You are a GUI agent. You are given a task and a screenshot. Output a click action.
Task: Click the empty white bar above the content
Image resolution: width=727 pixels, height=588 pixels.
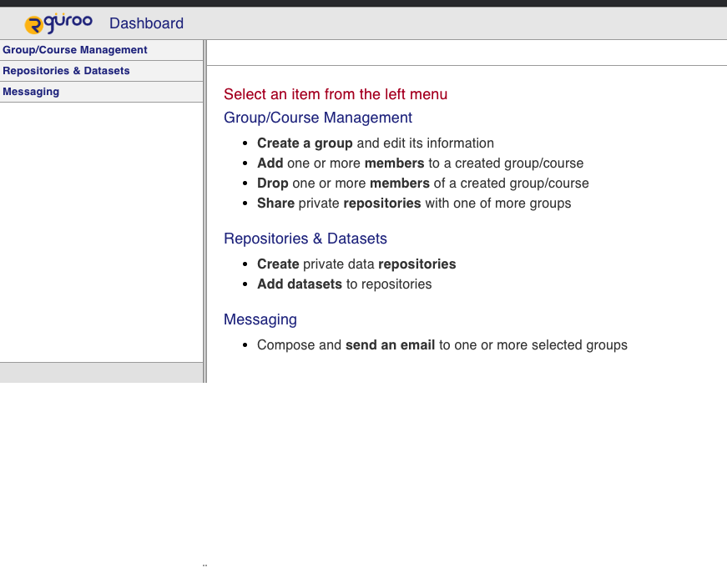point(466,53)
